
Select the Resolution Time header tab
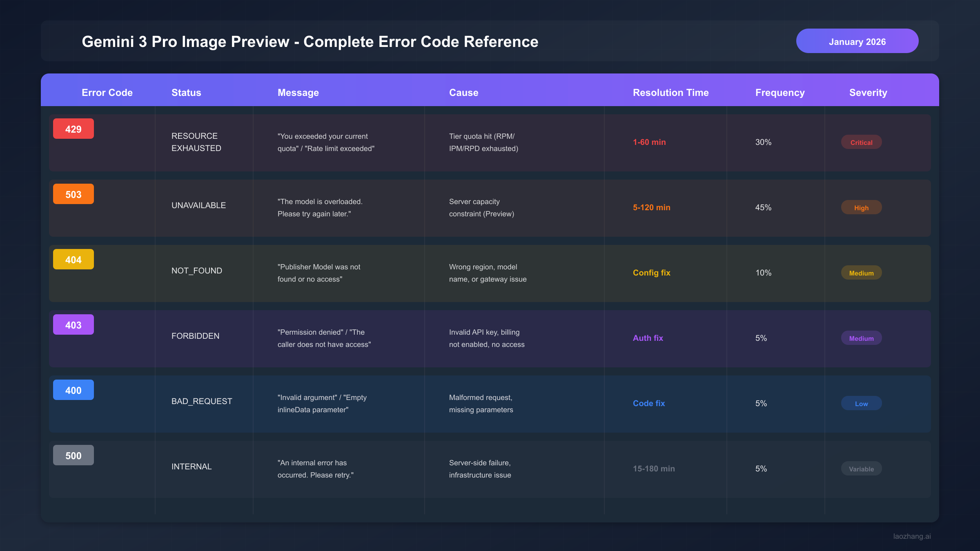coord(670,93)
